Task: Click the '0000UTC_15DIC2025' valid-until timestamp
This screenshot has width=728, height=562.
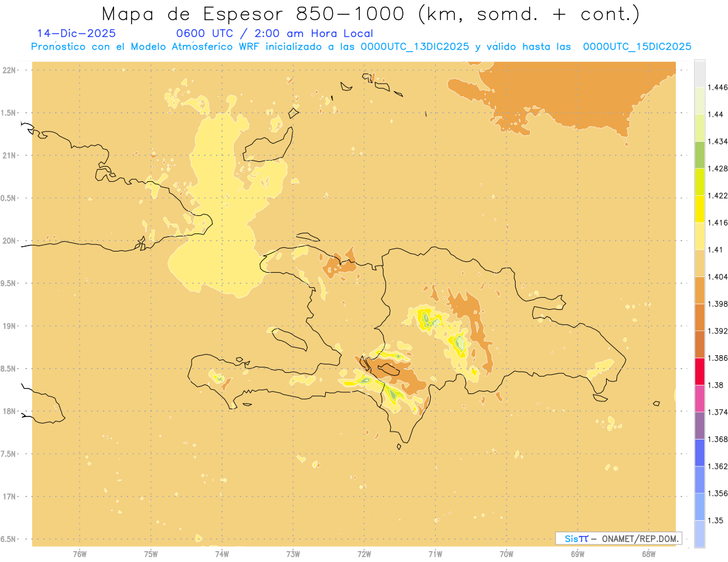Action: [637, 47]
